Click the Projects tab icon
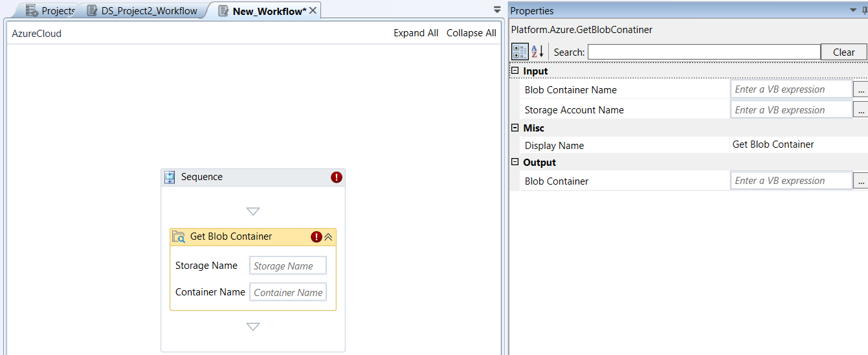The image size is (868, 355). [x=31, y=10]
